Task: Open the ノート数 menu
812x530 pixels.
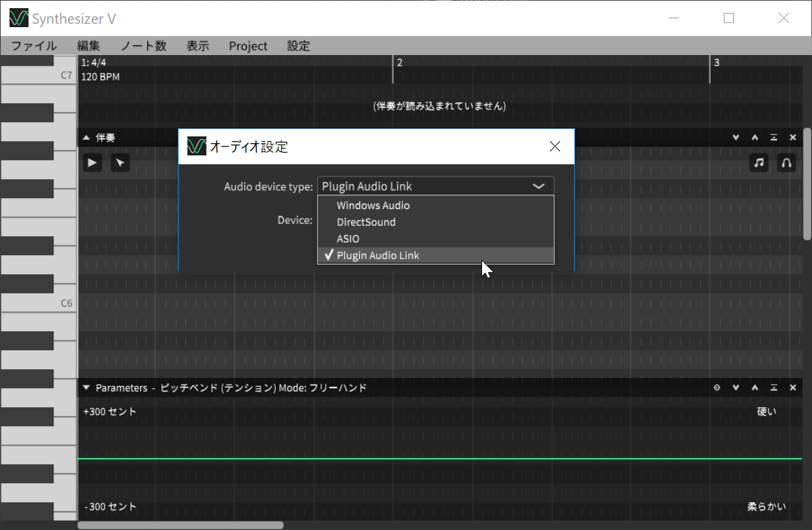Action: click(x=143, y=46)
